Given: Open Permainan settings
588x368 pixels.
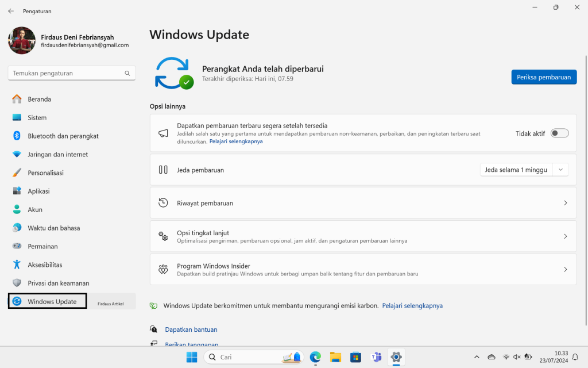Looking at the screenshot, I should 72,246.
